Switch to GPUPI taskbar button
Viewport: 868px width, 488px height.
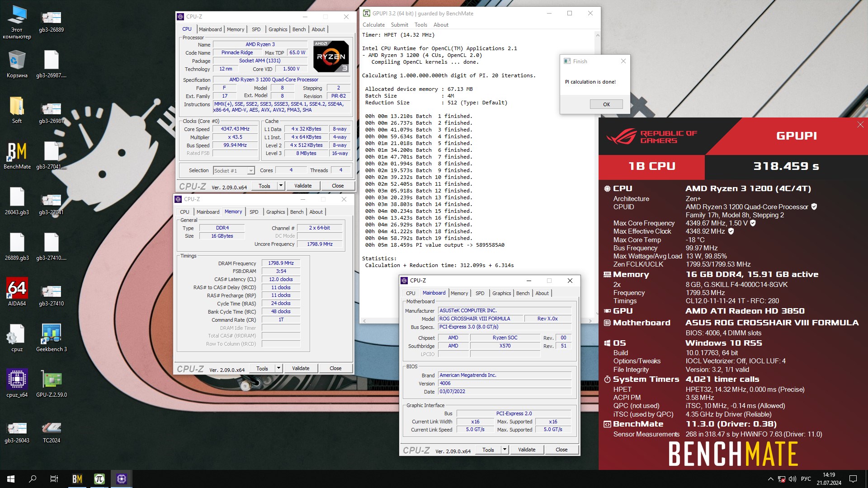99,479
